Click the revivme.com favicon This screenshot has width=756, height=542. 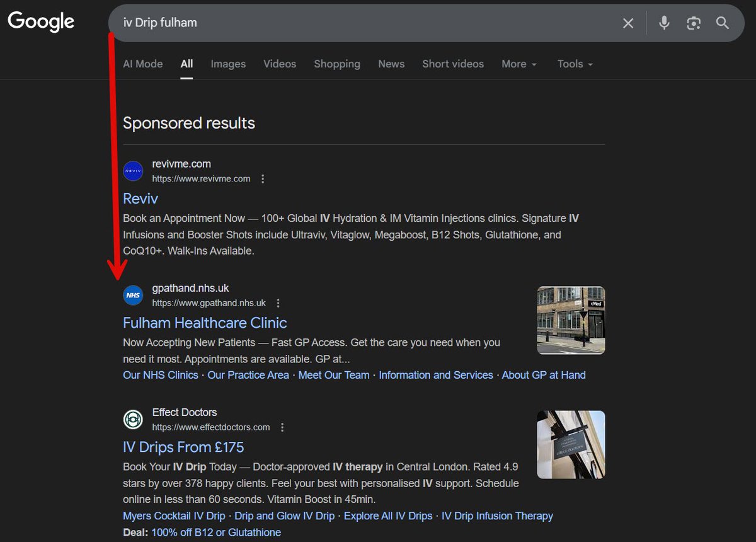(x=133, y=171)
